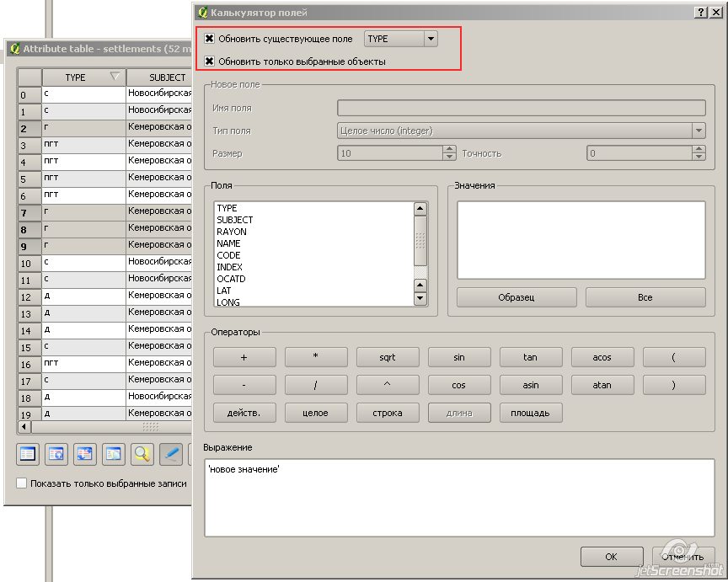Screen dimensions: 728x582
Task: Select RAYON in the Поля list
Action: pyautogui.click(x=232, y=232)
